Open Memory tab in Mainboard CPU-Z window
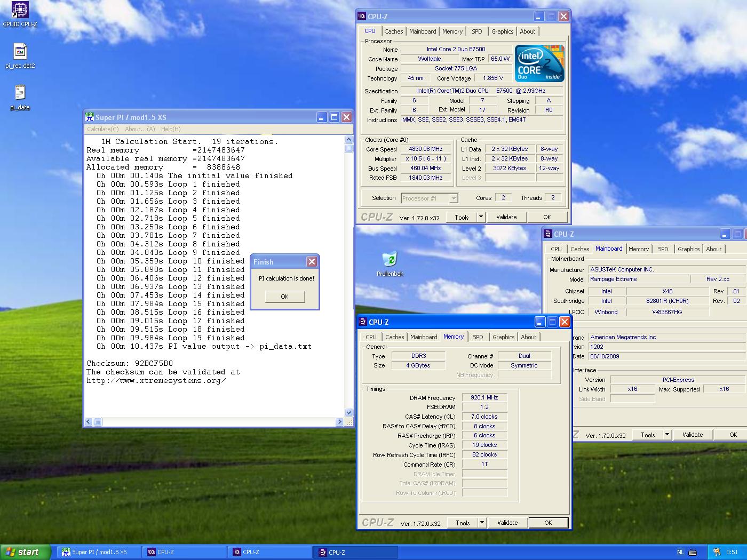This screenshot has width=747, height=560. [x=639, y=249]
